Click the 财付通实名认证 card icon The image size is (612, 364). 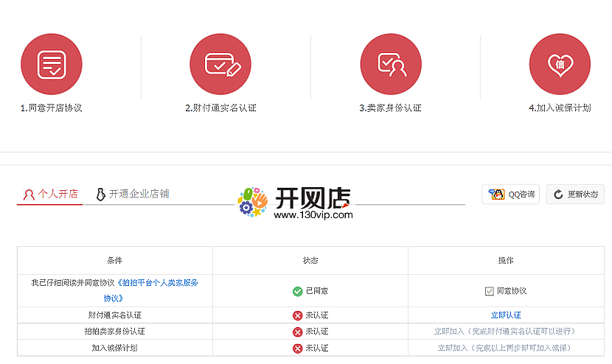point(220,65)
